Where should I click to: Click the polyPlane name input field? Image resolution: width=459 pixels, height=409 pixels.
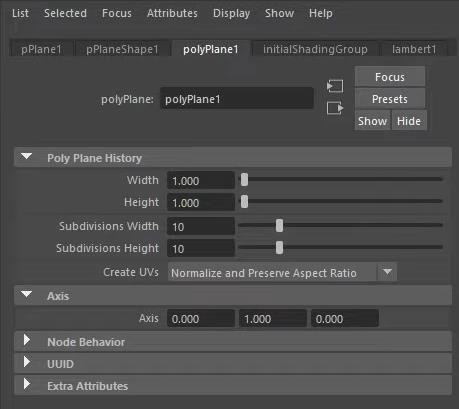(x=237, y=99)
